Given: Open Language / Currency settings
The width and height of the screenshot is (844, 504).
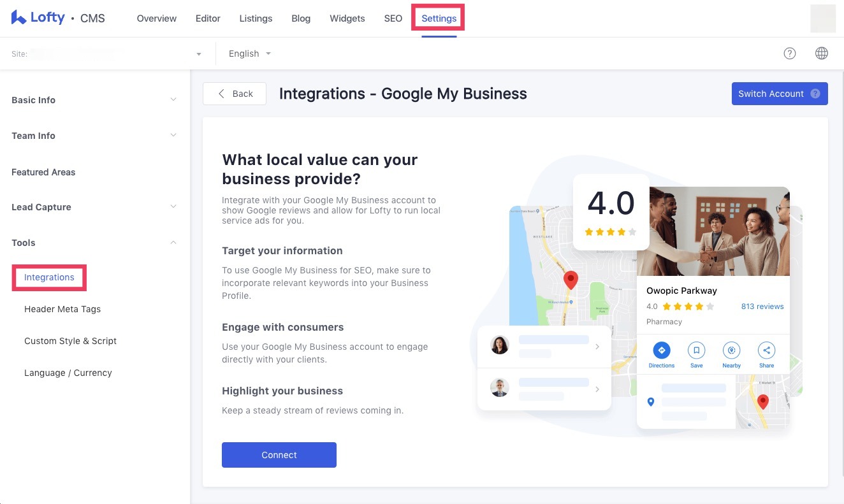Looking at the screenshot, I should (68, 373).
